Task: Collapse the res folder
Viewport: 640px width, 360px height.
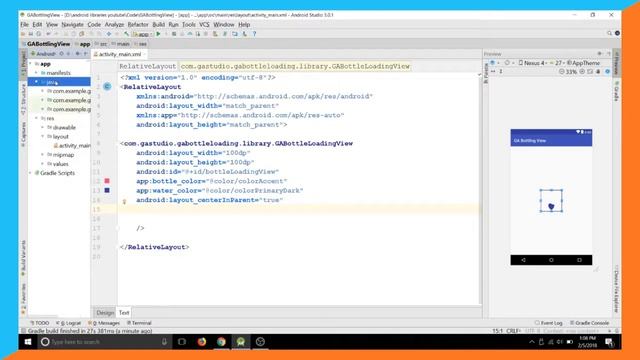Action: point(36,118)
